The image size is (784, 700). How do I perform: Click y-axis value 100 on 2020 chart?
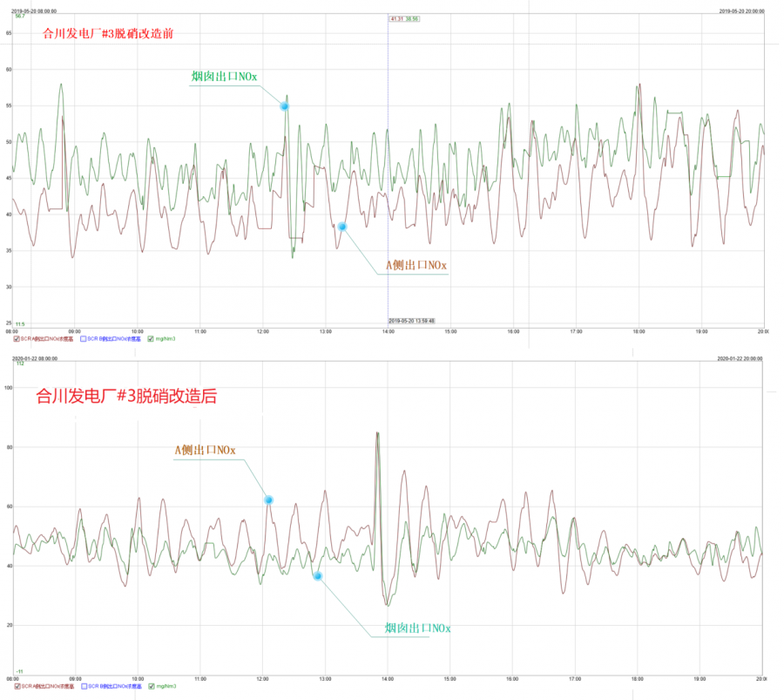point(9,388)
